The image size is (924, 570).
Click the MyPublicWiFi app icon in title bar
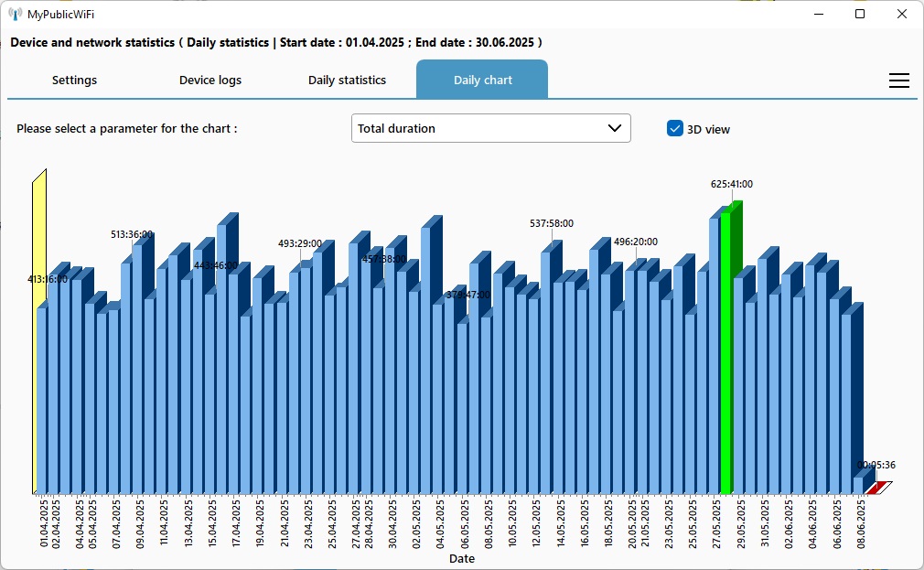16,14
